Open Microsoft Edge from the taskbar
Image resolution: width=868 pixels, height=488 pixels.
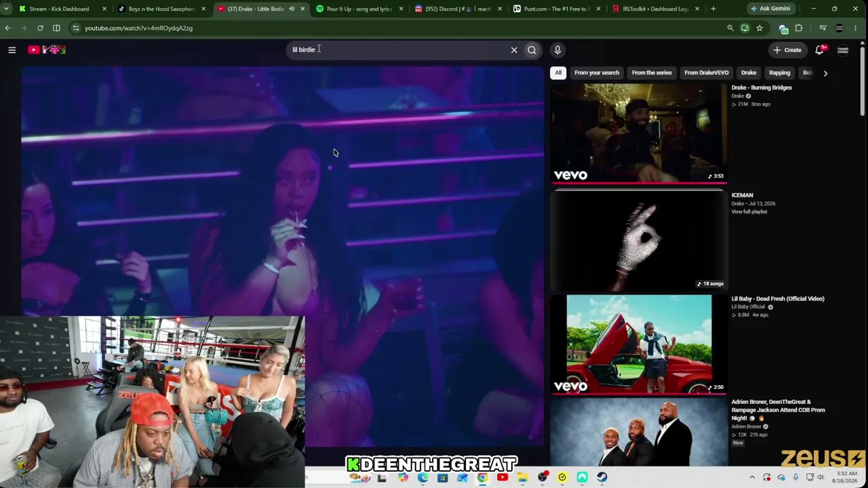[422, 478]
